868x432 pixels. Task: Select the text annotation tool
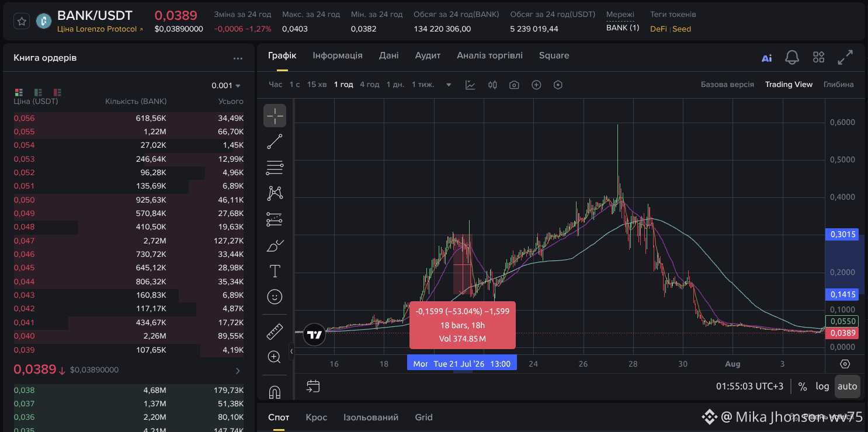[x=275, y=271]
